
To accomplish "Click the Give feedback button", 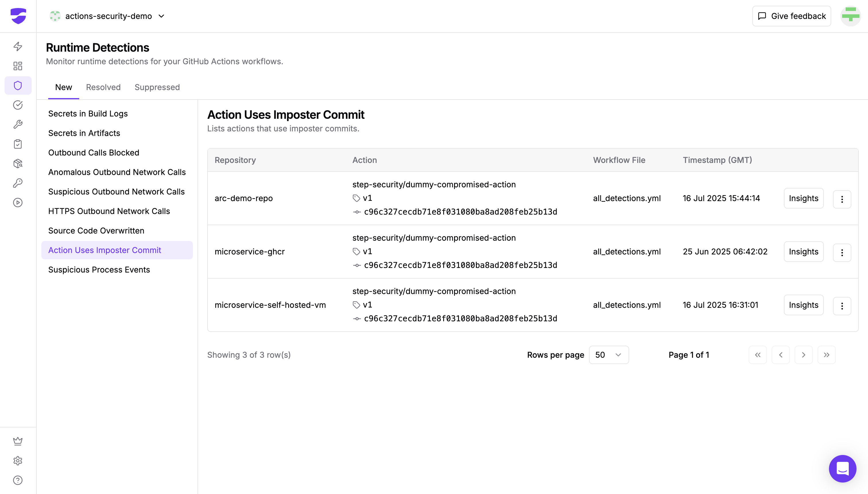I will pos(791,16).
